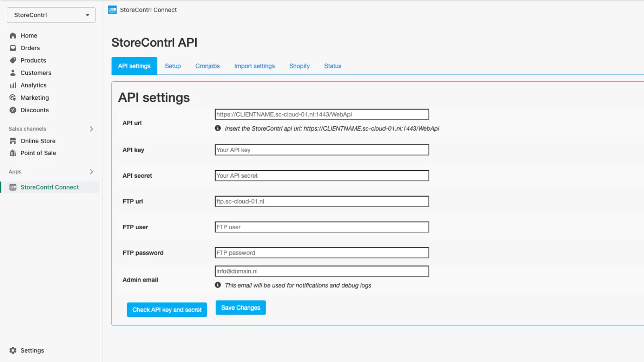Open Customers in the sidebar

[x=36, y=73]
